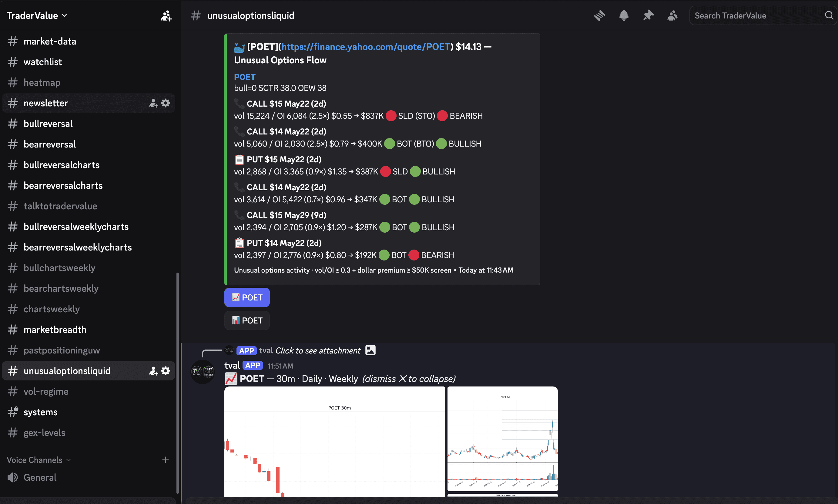
Task: Toggle the member list icon
Action: coord(672,15)
